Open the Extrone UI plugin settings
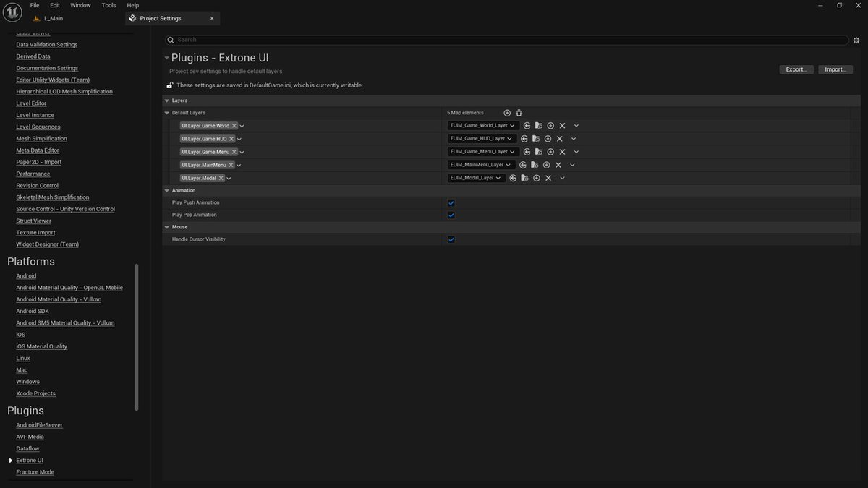This screenshot has width=868, height=488. 30,461
